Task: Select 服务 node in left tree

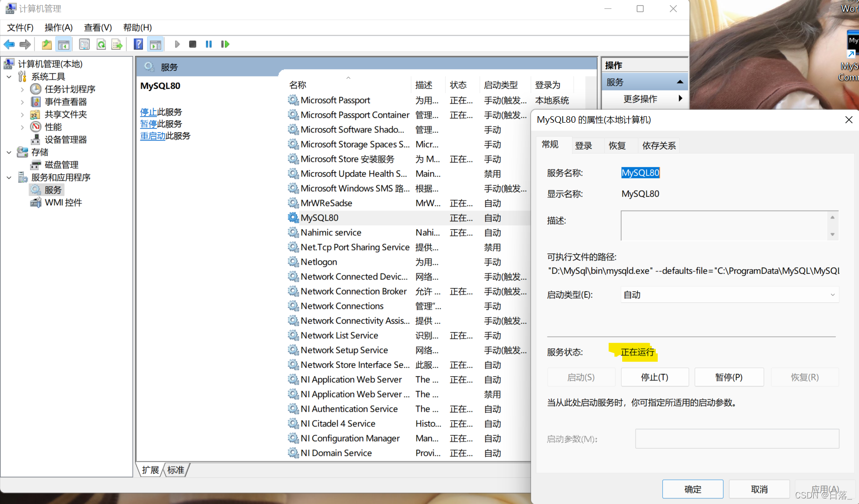Action: coord(53,190)
